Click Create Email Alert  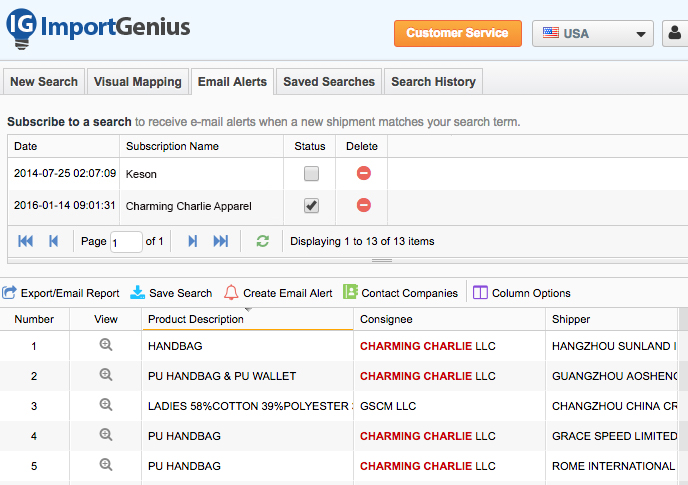coord(278,293)
